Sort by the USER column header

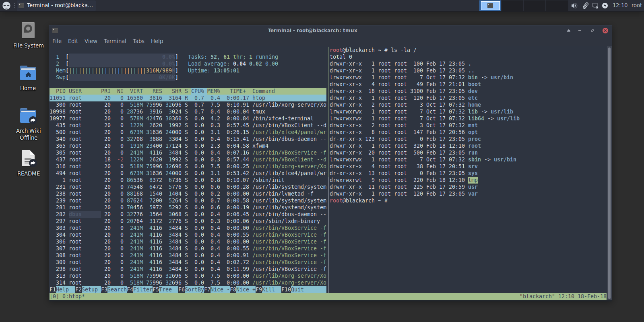(75, 91)
